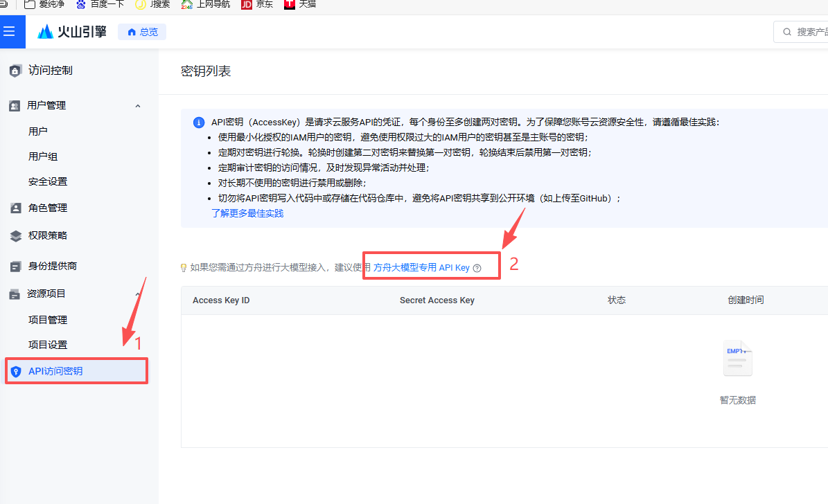Click the 火山引擎 logo
This screenshot has height=504, width=828.
point(72,32)
